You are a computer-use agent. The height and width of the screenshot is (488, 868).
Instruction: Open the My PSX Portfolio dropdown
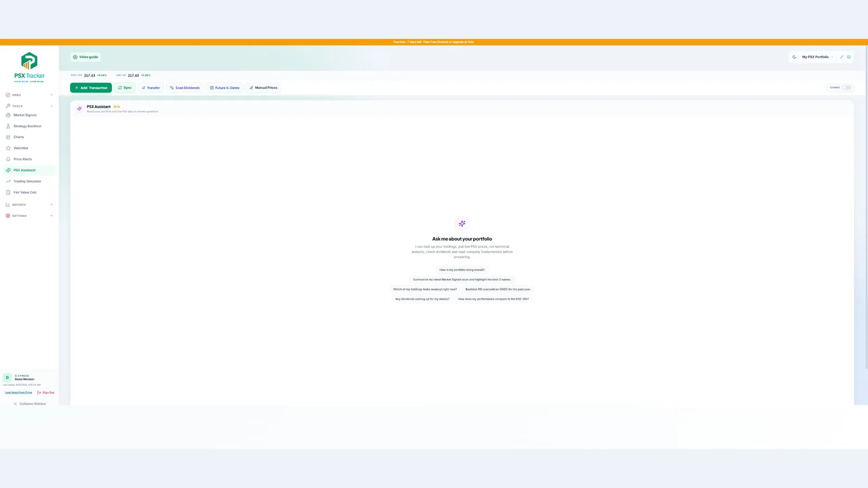[817, 57]
